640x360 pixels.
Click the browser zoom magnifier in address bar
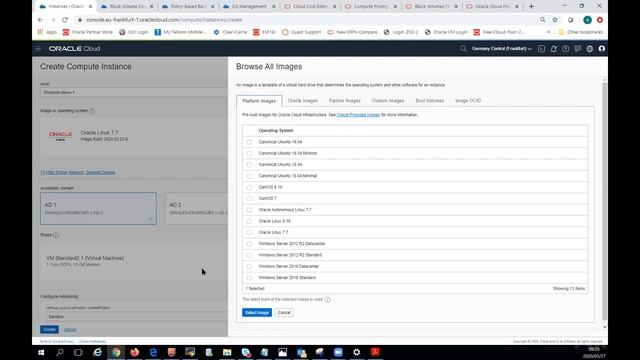pyautogui.click(x=542, y=20)
